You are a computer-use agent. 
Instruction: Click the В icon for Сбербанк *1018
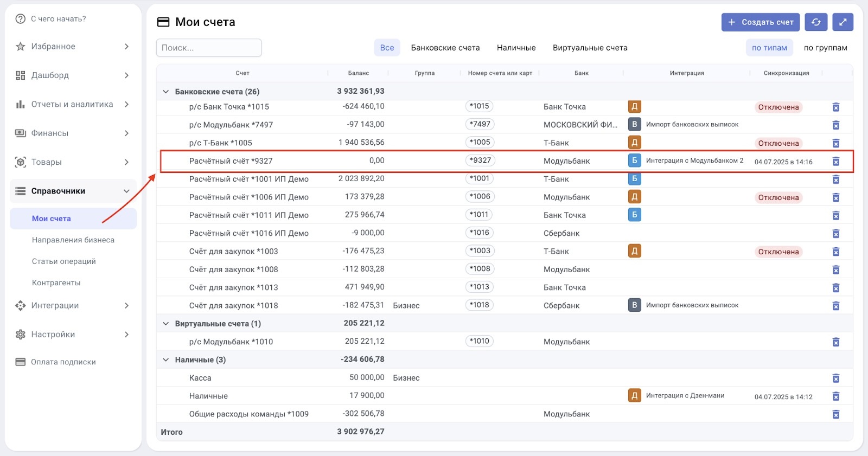(x=634, y=305)
